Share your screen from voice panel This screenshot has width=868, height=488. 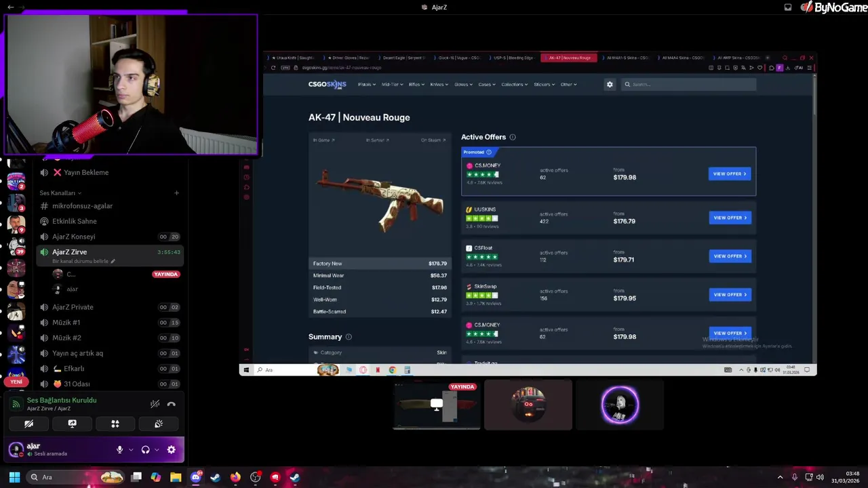click(72, 424)
